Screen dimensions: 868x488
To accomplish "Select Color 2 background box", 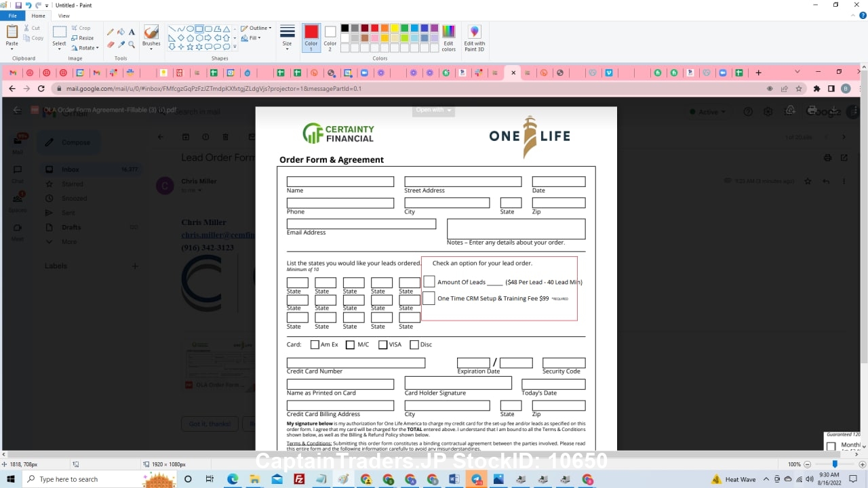I will click(330, 37).
